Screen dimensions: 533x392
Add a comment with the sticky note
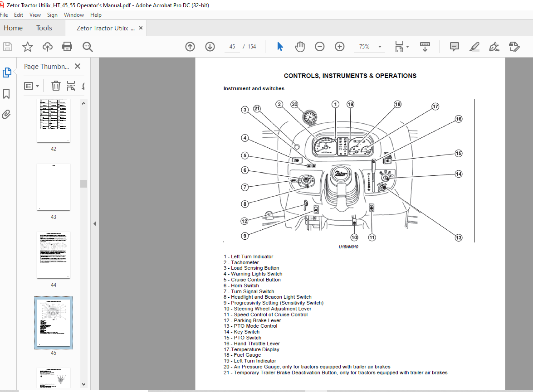454,47
